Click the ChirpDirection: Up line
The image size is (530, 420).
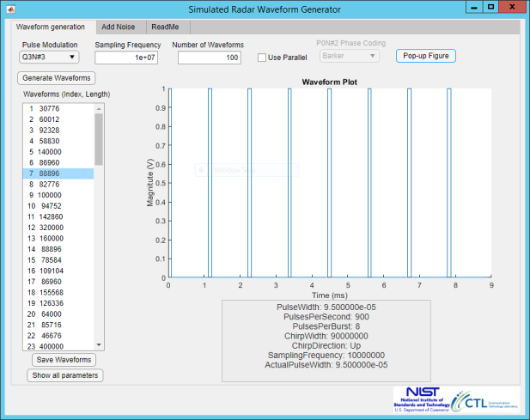click(326, 345)
